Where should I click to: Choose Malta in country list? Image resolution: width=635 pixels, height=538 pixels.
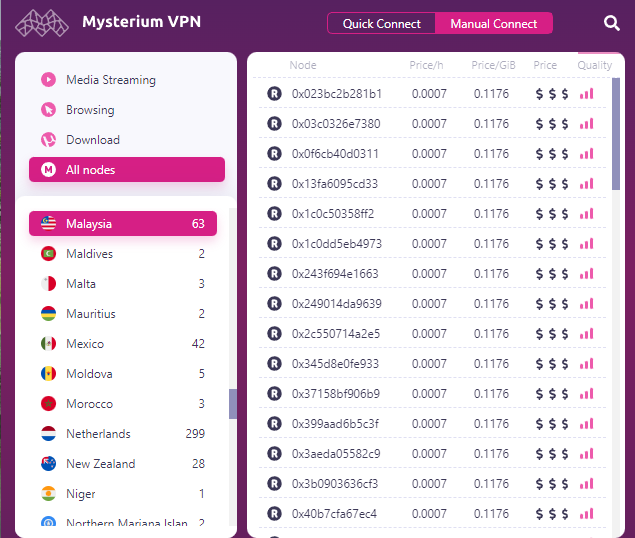point(123,284)
